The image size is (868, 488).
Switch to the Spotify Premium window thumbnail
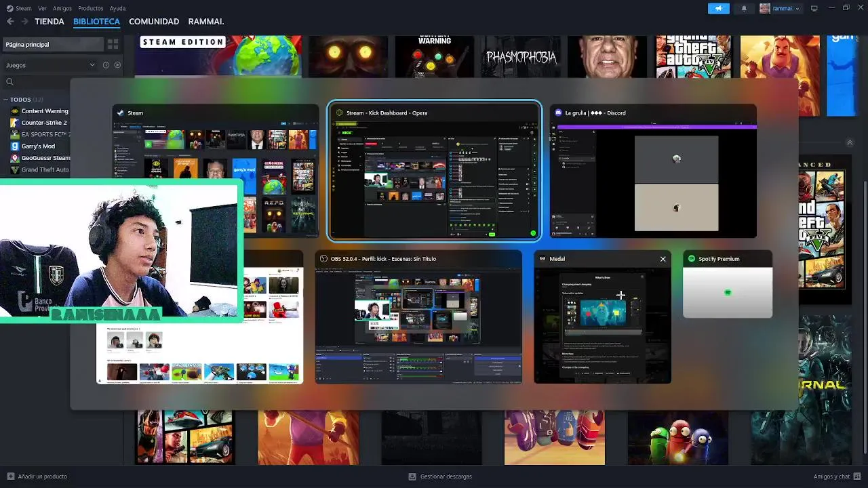pos(728,285)
